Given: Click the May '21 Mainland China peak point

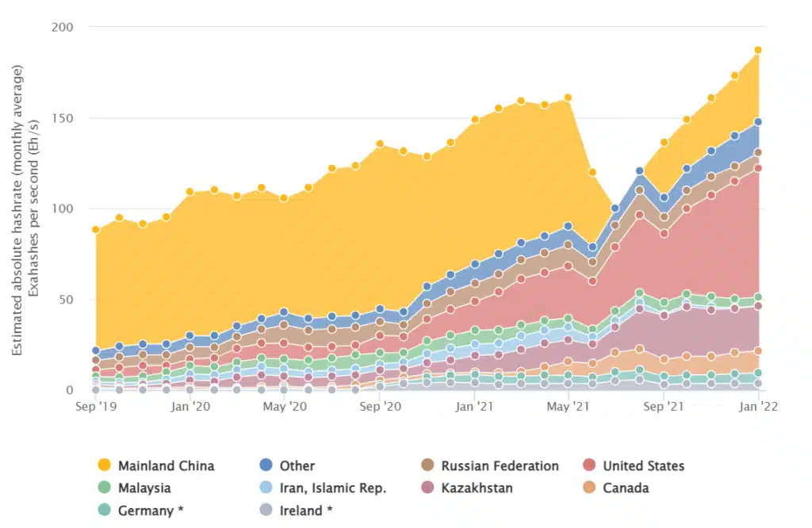Looking at the screenshot, I should (568, 98).
